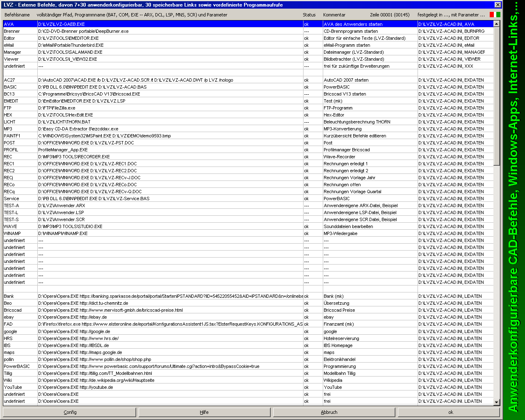Select the AC27 command row
Viewport: 525px width, 420px height.
248,80
